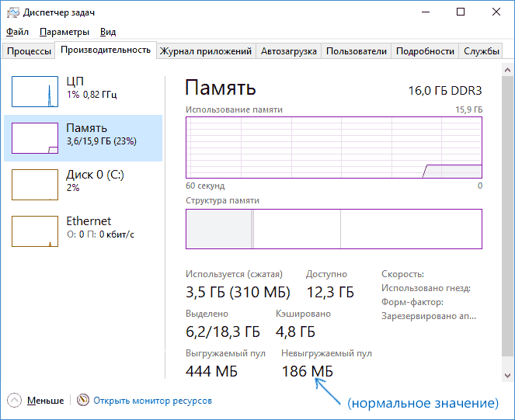
Task: Click the '4,8 ГБ' cached value
Action: pos(295,331)
